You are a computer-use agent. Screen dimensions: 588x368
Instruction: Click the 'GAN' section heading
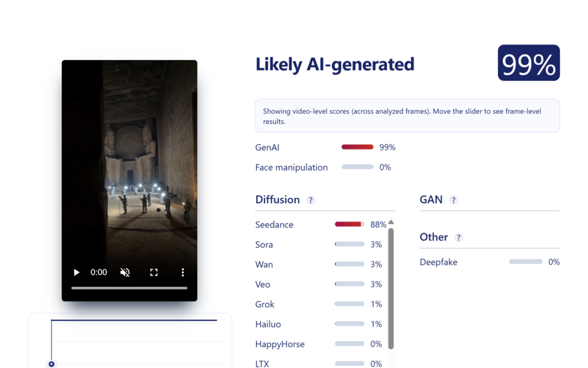[x=431, y=199]
